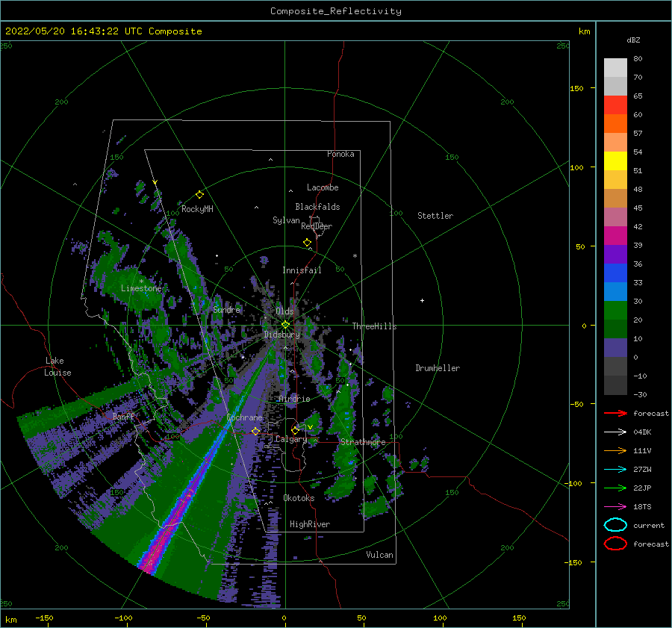This screenshot has height=628, width=672.
Task: Click the Lake Louise label
Action: 57,367
